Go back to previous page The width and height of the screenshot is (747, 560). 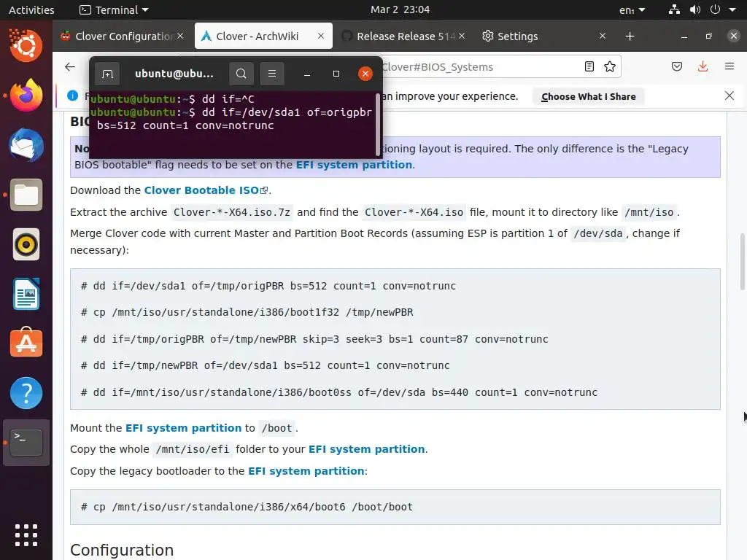click(70, 66)
